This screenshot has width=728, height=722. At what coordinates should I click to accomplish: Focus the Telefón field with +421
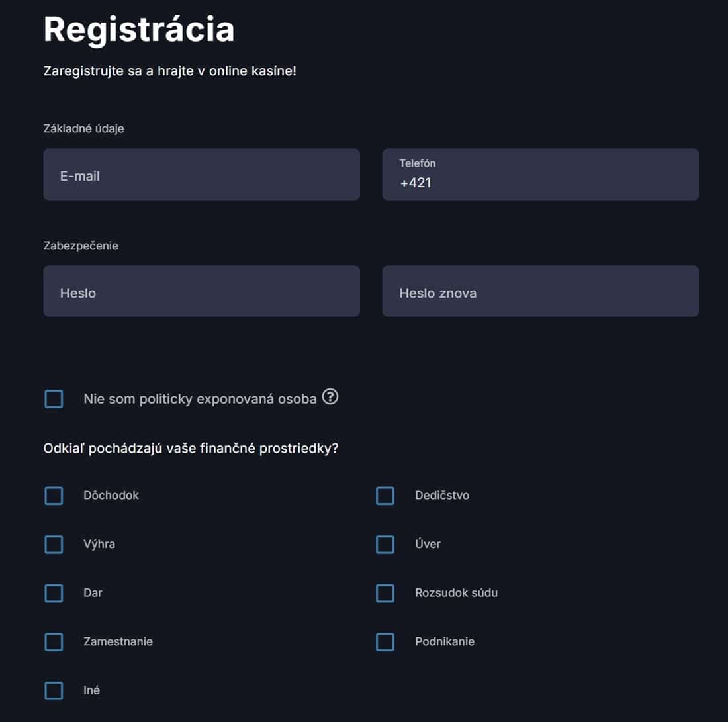[x=540, y=175]
